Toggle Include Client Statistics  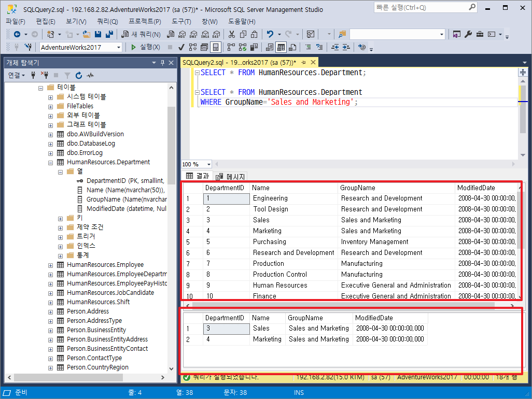pyautogui.click(x=254, y=47)
